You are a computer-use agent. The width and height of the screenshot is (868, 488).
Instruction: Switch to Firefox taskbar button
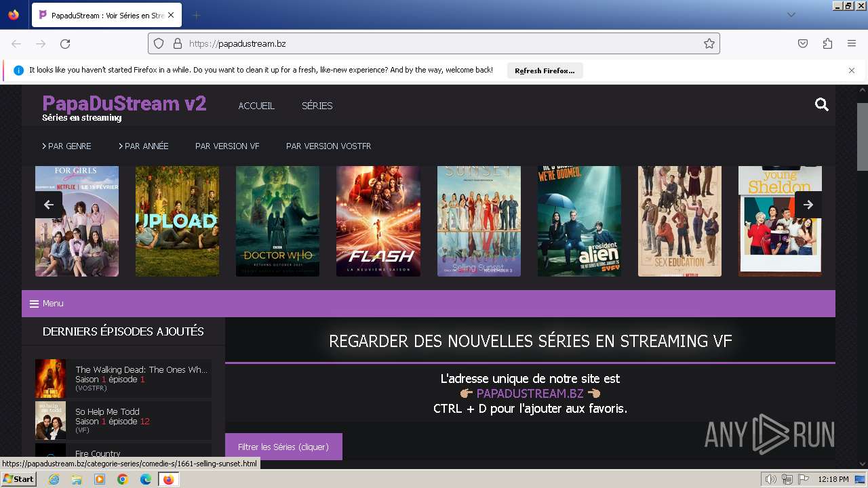click(168, 479)
